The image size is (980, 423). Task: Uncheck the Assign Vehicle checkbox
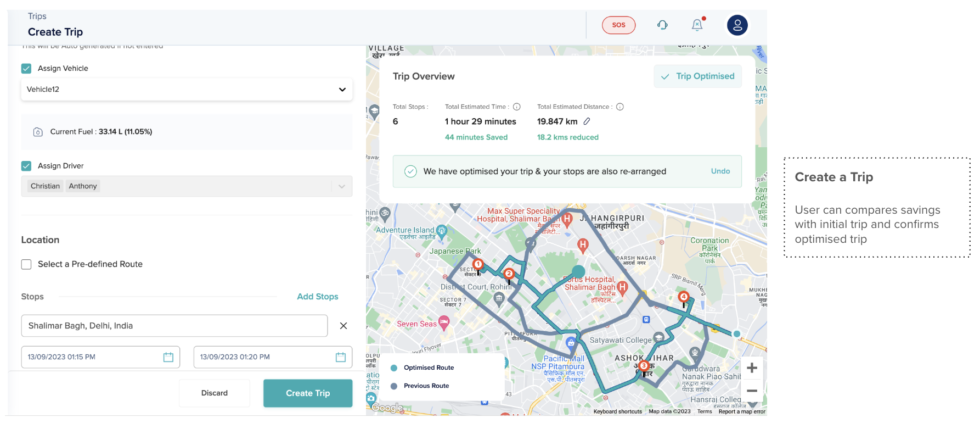coord(26,69)
